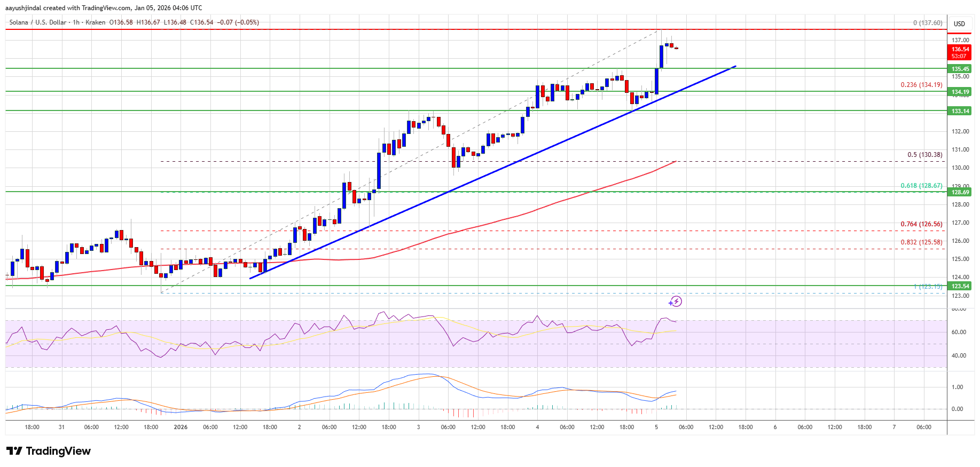Open the USD currency selector
The width and height of the screenshot is (980, 467).
pos(959,23)
